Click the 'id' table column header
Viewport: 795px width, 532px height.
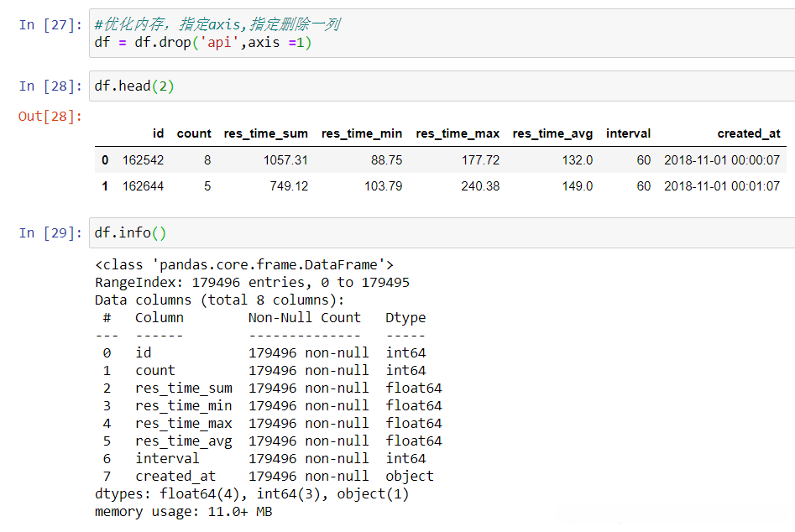[158, 133]
